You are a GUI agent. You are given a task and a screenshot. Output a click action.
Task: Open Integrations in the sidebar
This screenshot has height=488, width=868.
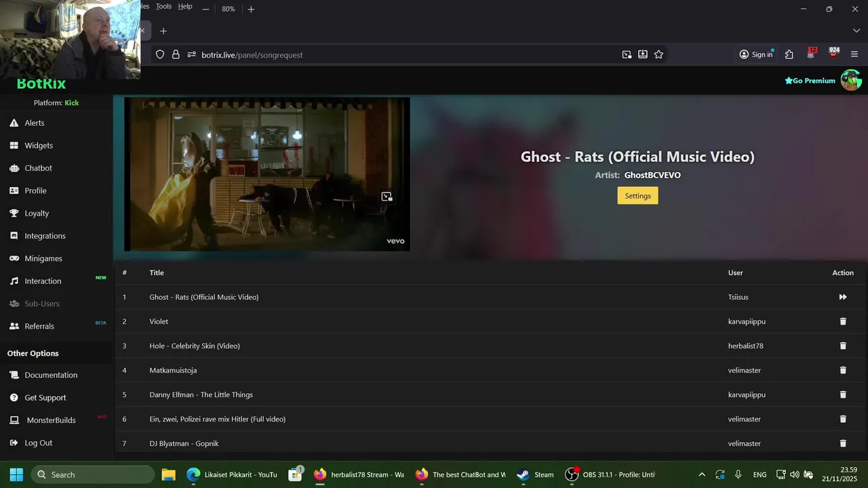tap(45, 236)
